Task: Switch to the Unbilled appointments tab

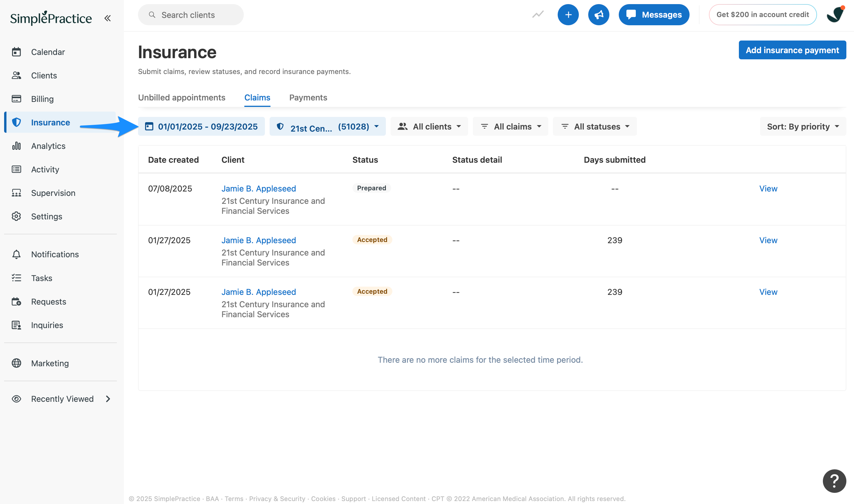Action: 182,98
